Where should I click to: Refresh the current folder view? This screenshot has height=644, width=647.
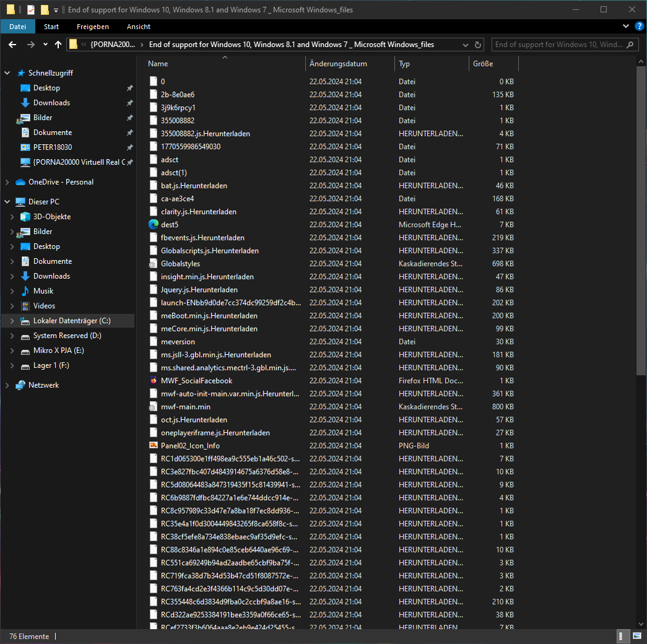coord(477,45)
